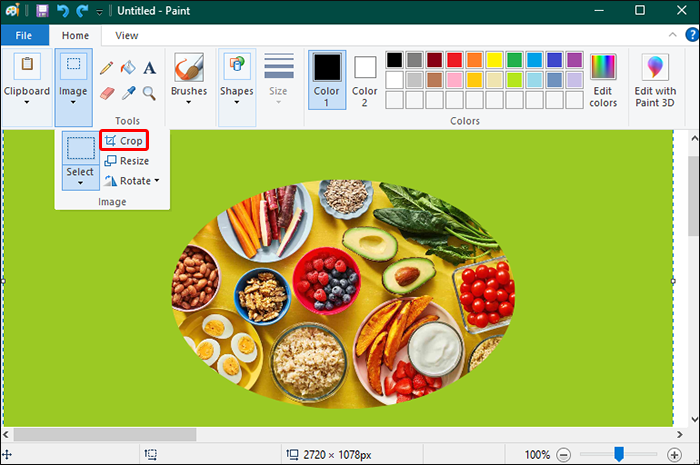Image resolution: width=700 pixels, height=465 pixels.
Task: Click the zoom slider handle
Action: 619,454
